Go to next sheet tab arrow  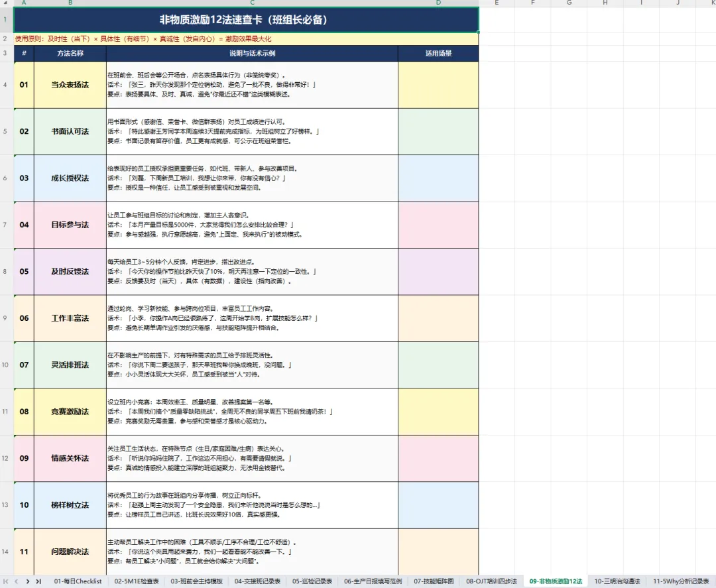[28, 581]
